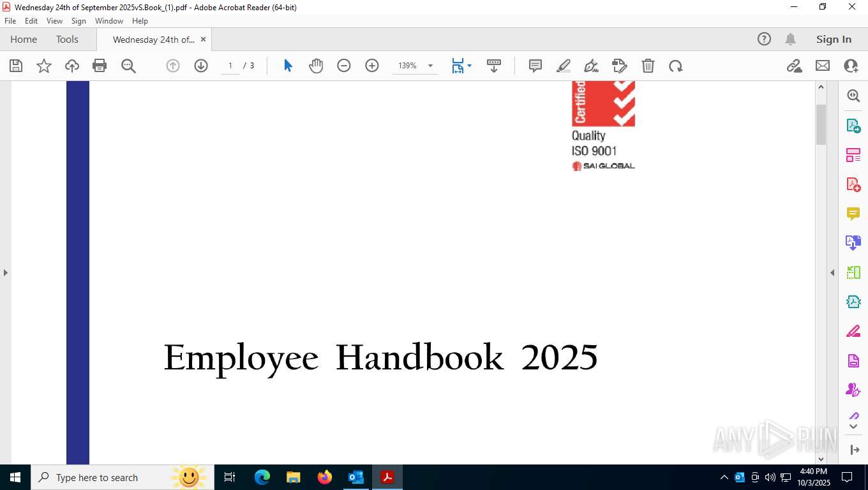Screen dimensions: 868x490
Task: Upload the file to cloud storage
Action: (x=72, y=66)
